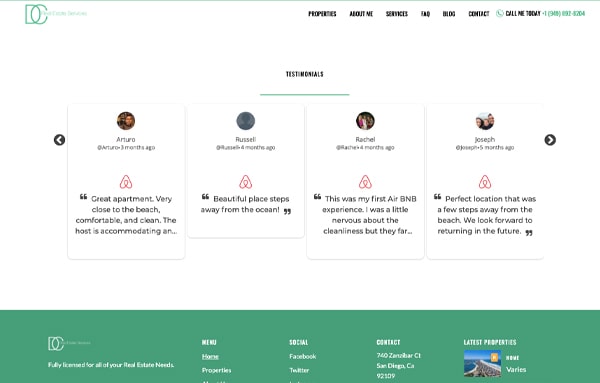Image resolution: width=600 pixels, height=383 pixels.
Task: Go to the FAQ page
Action: [x=425, y=14]
